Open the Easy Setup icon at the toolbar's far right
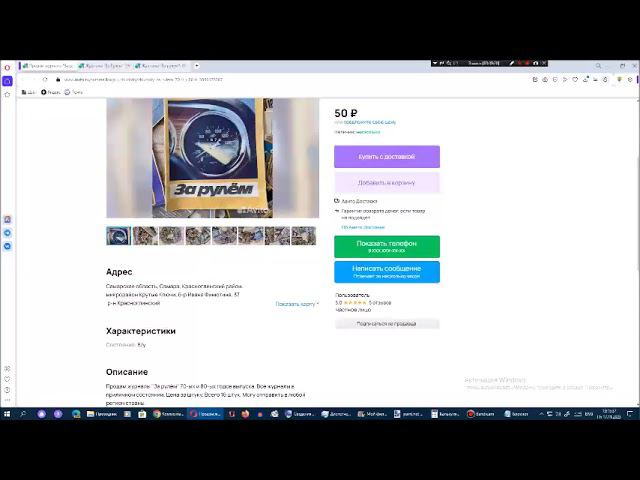640x480 pixels. click(630, 80)
